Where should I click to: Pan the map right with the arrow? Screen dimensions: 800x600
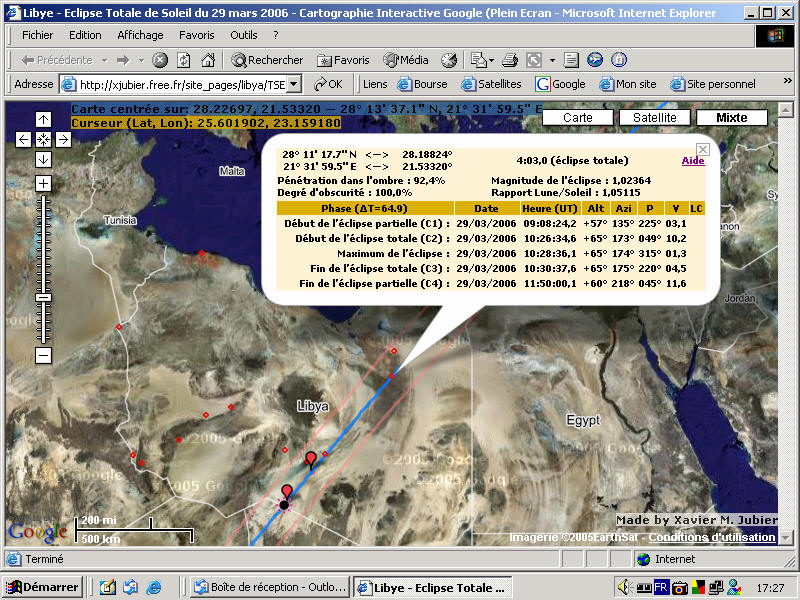pyautogui.click(x=63, y=139)
